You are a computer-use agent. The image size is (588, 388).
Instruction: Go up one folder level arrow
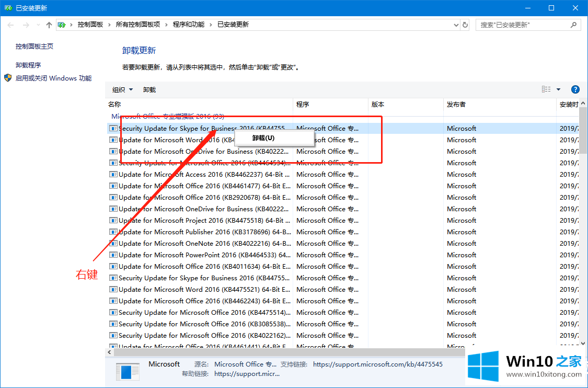click(49, 25)
